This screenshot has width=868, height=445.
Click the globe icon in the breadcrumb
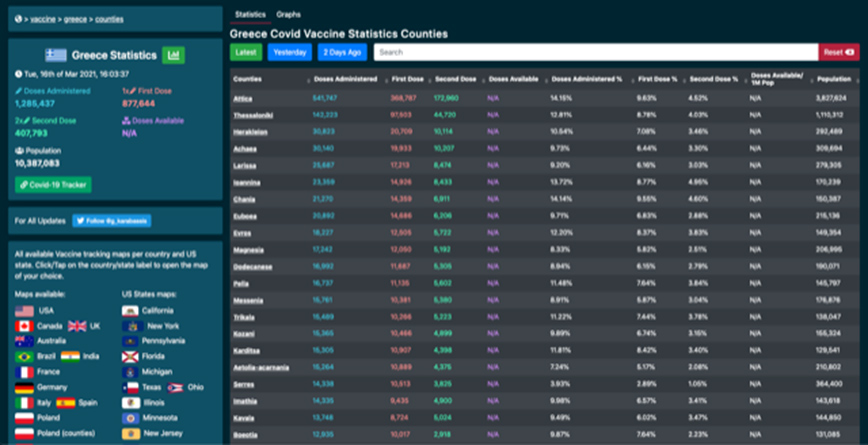click(18, 19)
